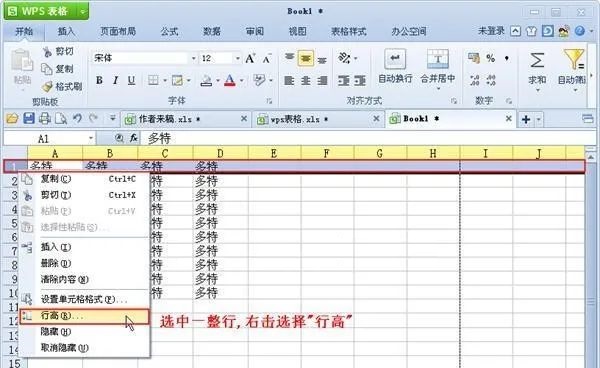The height and width of the screenshot is (368, 600).
Task: Select the Format Painter brush
Action: [x=62, y=86]
